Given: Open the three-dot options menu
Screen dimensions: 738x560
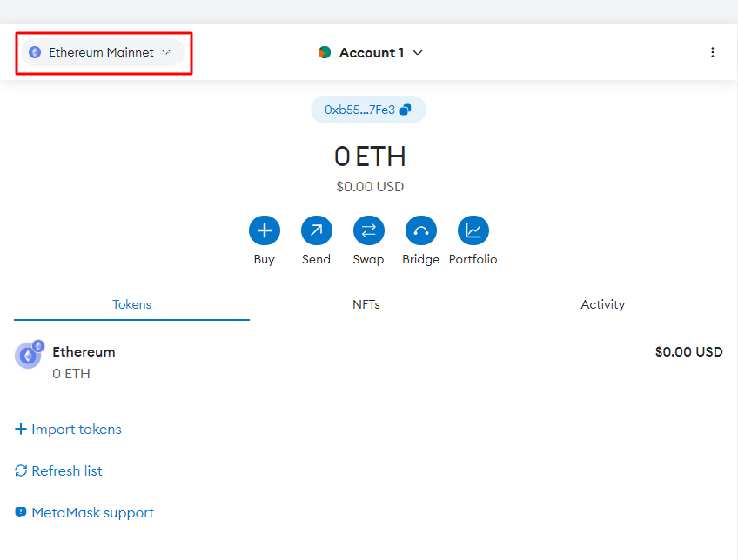Looking at the screenshot, I should 713,52.
